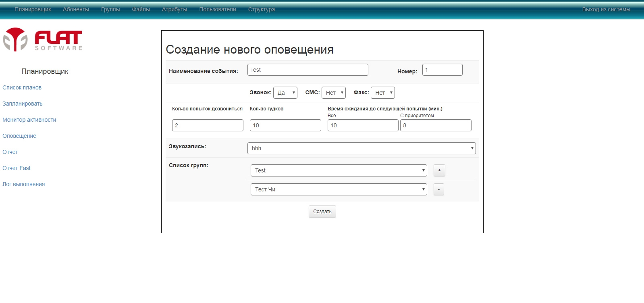Image resolution: width=644 pixels, height=303 pixels.
Task: Click the Список групп label
Action: (x=189, y=165)
